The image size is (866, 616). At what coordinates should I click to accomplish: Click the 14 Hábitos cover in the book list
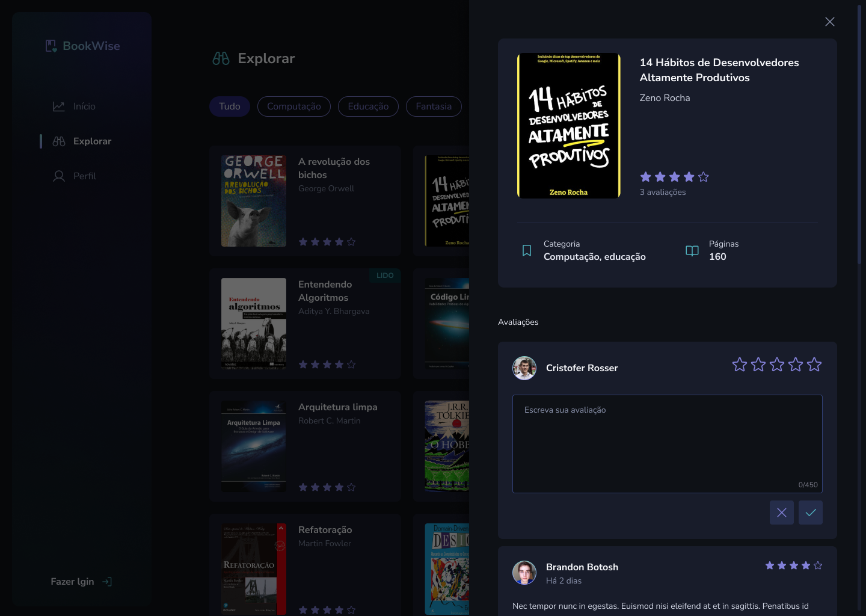[447, 201]
